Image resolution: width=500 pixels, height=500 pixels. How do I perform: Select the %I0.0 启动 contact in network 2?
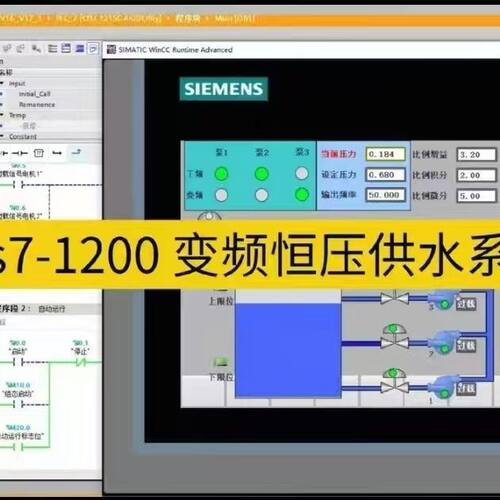click(x=18, y=362)
